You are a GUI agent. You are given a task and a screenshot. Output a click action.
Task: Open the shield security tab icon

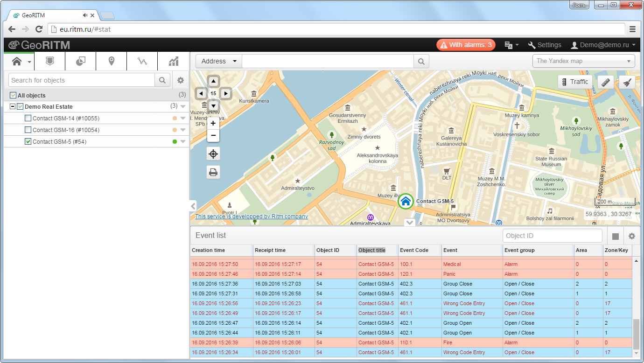coord(50,61)
